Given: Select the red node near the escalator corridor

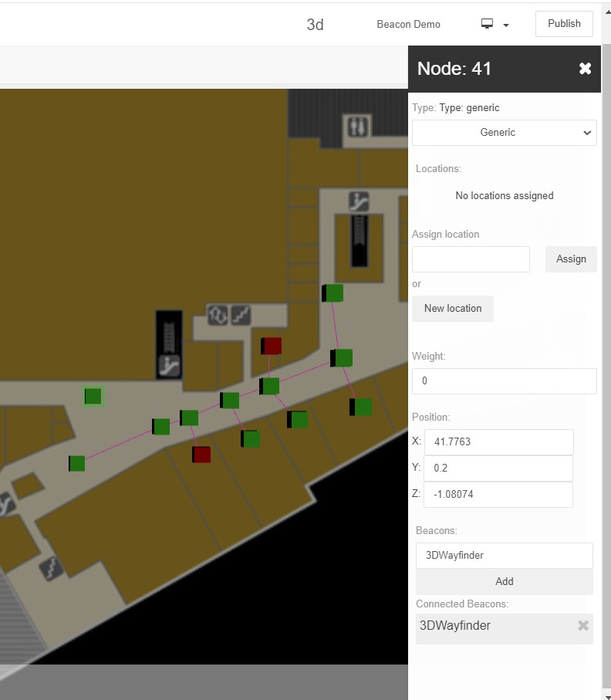Looking at the screenshot, I should pyautogui.click(x=272, y=346).
